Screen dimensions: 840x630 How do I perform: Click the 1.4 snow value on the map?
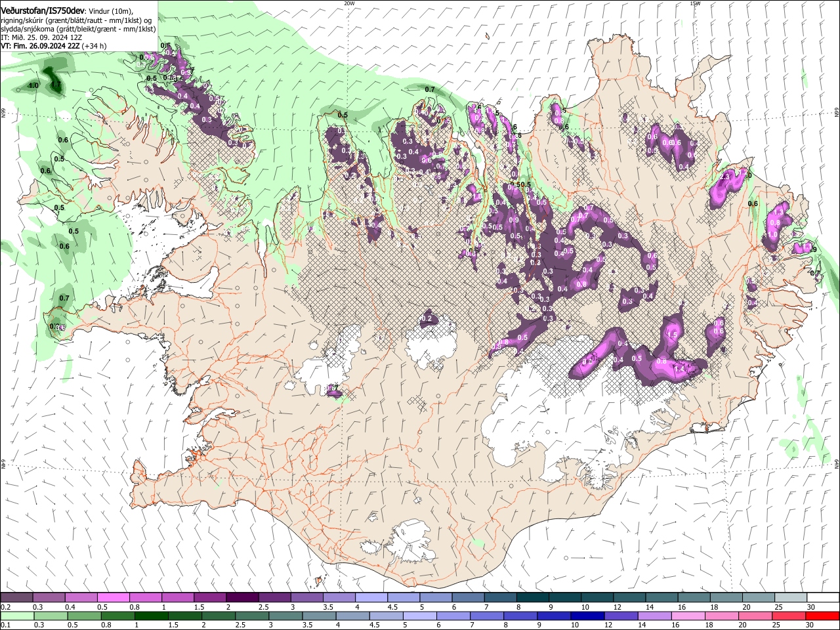tap(680, 369)
